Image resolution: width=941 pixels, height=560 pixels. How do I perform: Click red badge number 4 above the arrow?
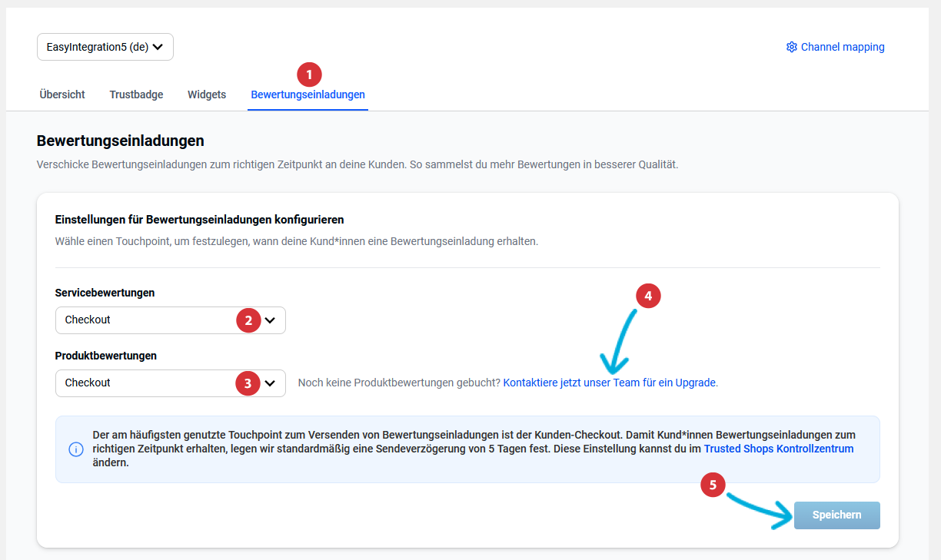tap(649, 296)
